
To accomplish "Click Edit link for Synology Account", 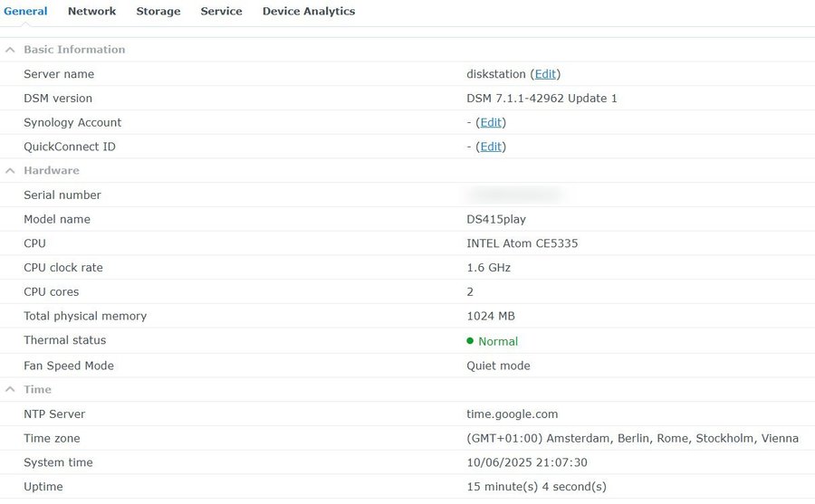I will [490, 123].
